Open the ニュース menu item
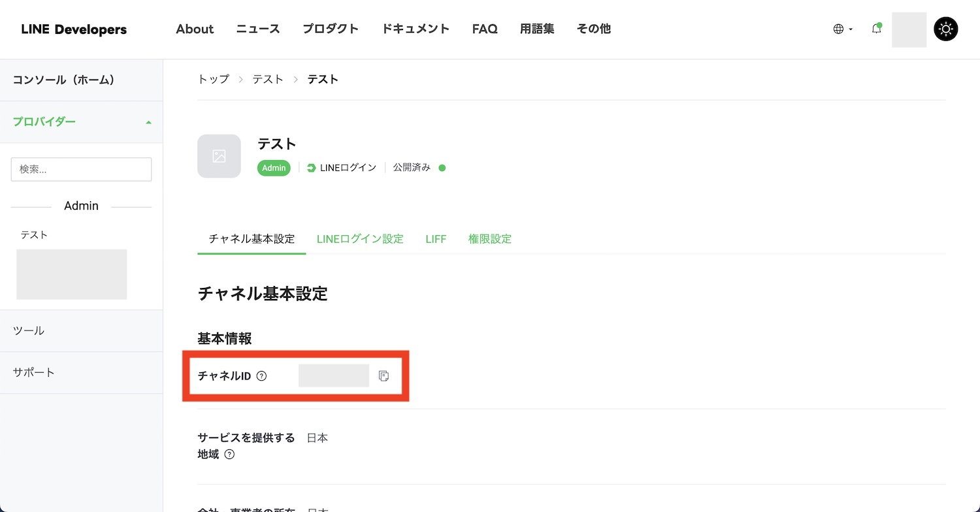The height and width of the screenshot is (512, 980). [258, 29]
